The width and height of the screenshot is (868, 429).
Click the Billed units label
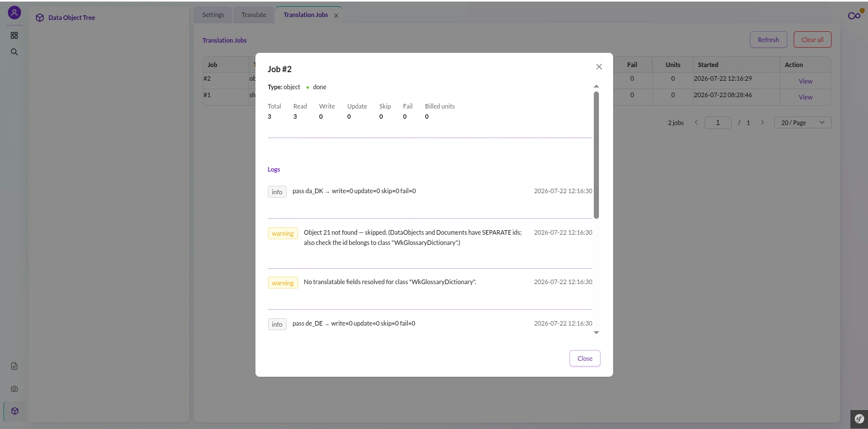point(440,106)
